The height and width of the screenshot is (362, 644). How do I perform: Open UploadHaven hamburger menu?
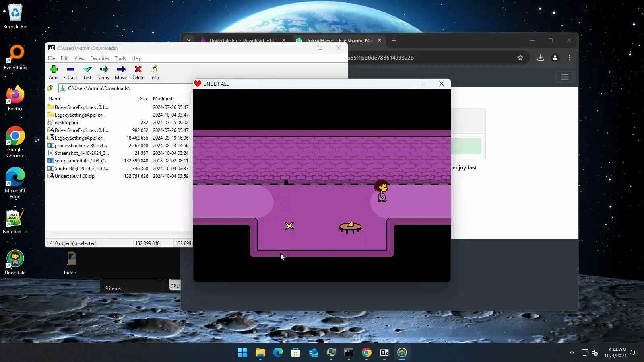(565, 77)
